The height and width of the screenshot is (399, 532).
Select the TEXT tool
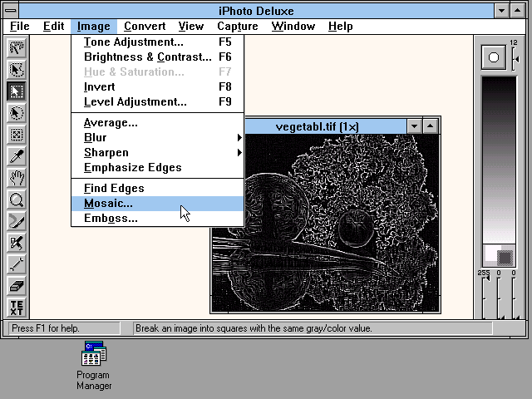(17, 308)
